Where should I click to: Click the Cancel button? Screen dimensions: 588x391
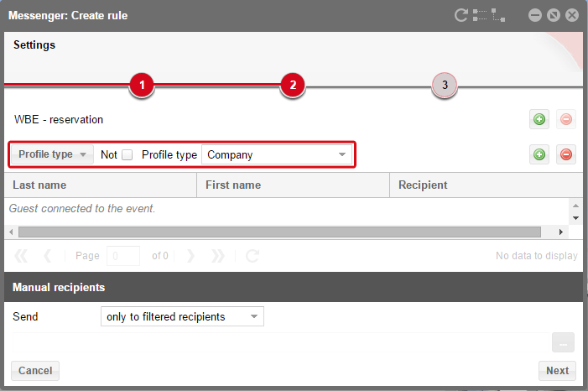click(x=35, y=371)
